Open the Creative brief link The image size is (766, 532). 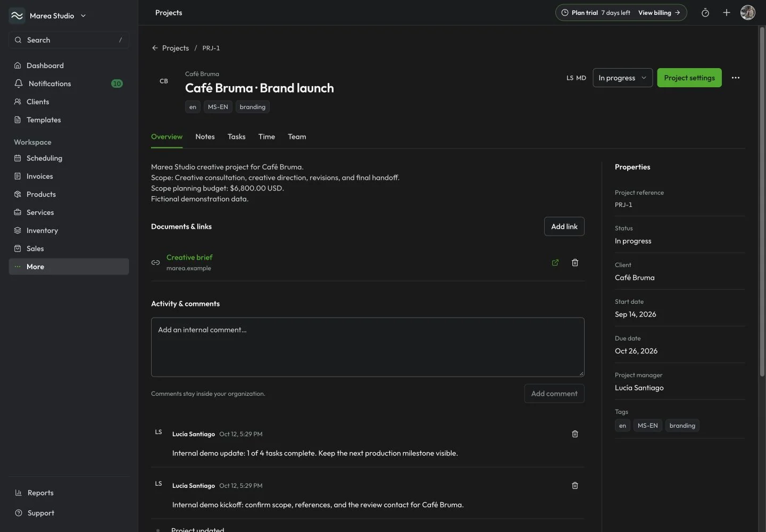coord(189,257)
